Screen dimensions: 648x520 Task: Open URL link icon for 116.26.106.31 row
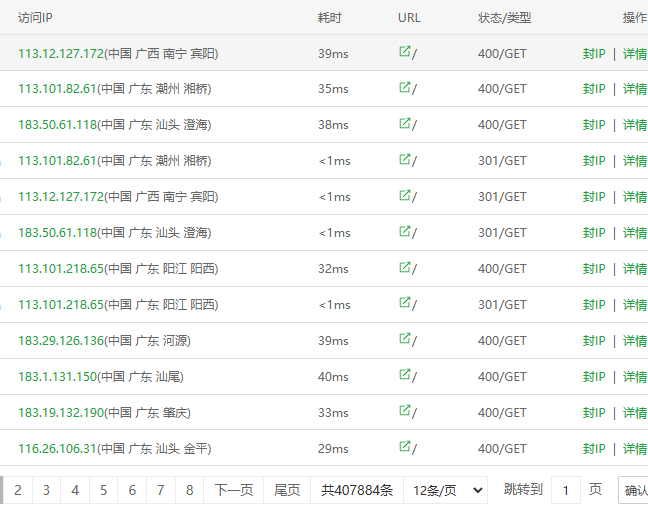pyautogui.click(x=404, y=448)
